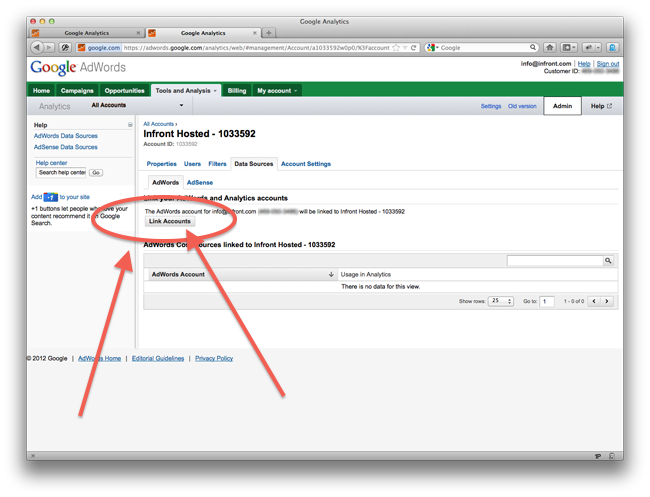
Task: Open the bookmarks menu toolbar button
Action: point(569,48)
